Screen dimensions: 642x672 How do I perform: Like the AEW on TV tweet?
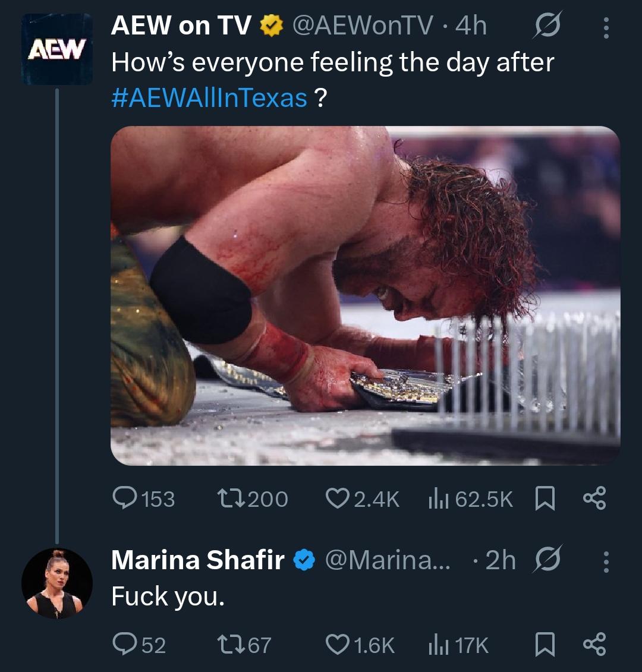[338, 499]
